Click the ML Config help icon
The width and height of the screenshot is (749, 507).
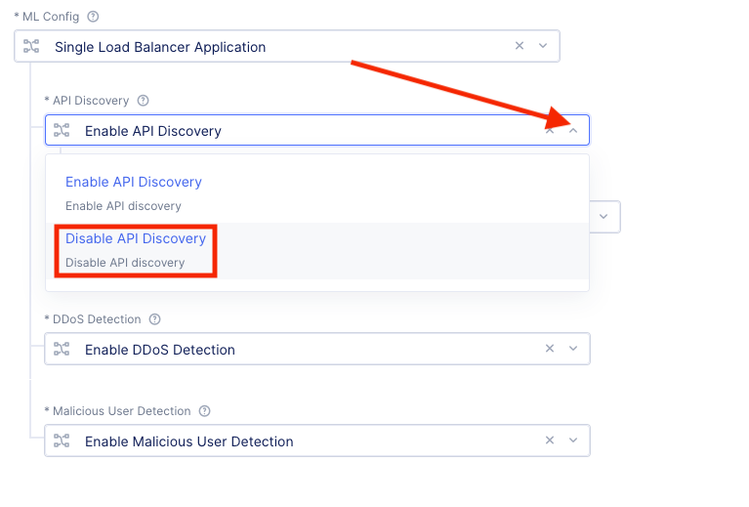93,17
